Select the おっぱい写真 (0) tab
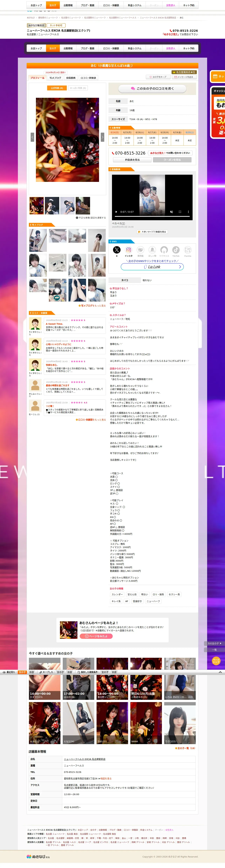Image resolution: width=225 pixels, height=868 pixels. coord(78,88)
